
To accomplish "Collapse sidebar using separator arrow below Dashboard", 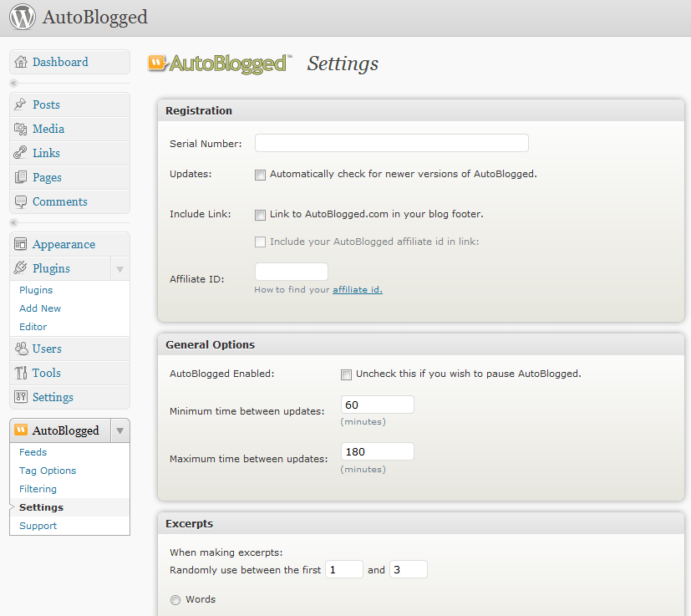I will click(13, 83).
